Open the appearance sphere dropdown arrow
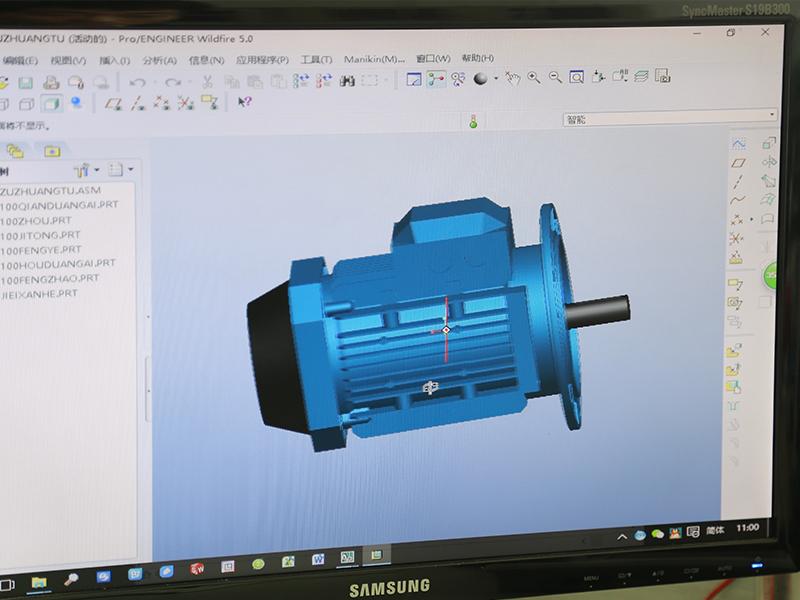This screenshot has height=600, width=800. 494,79
